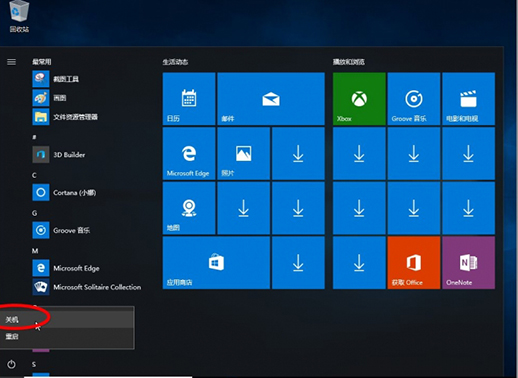Click download tile directly above OneNote tile
This screenshot has height=378, width=518.
point(468,208)
